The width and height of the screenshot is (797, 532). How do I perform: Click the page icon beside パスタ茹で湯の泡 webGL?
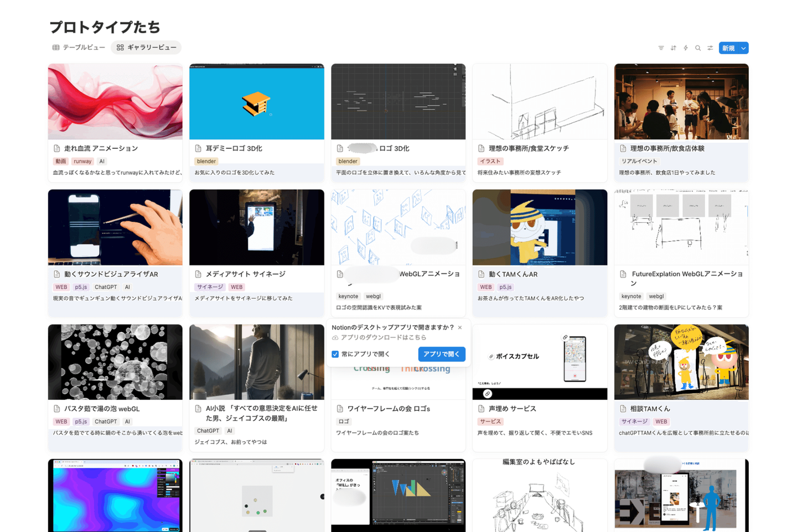[x=57, y=409]
